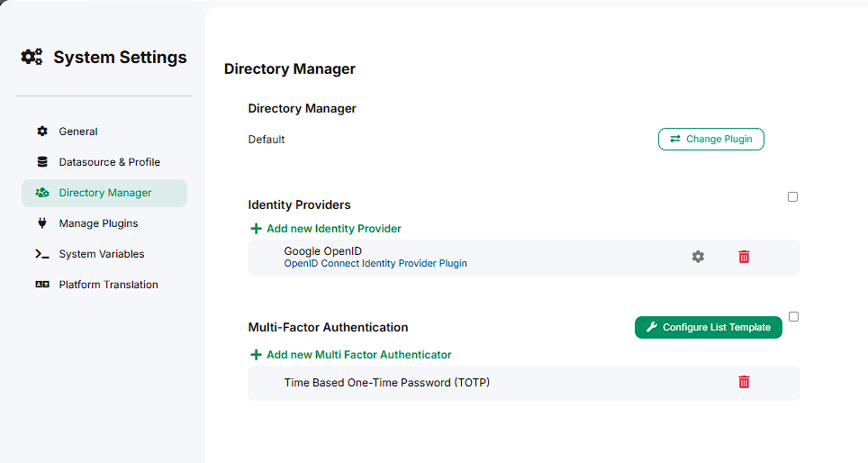Delete the TOTP authenticator with trash icon
The height and width of the screenshot is (463, 868).
pyautogui.click(x=744, y=382)
